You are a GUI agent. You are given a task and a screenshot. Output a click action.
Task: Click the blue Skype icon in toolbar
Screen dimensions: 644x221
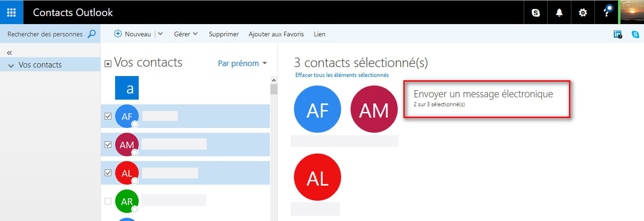(x=635, y=34)
